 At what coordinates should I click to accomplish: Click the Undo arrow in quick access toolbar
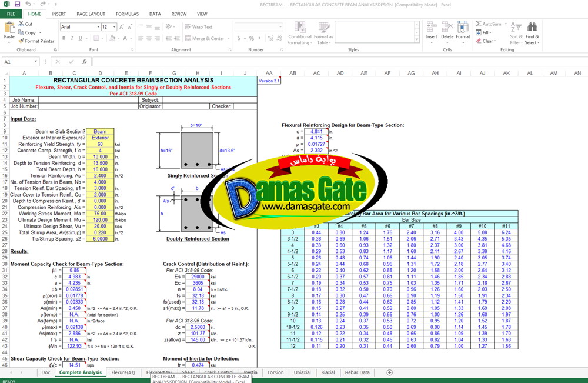[x=28, y=4]
